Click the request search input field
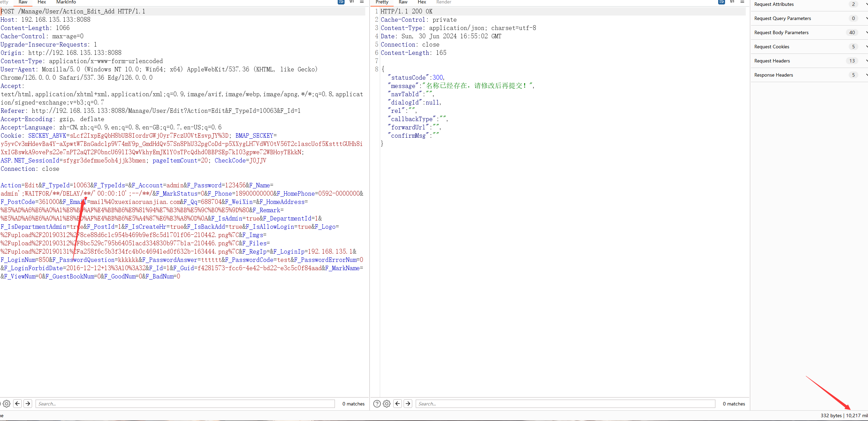 (x=185, y=404)
